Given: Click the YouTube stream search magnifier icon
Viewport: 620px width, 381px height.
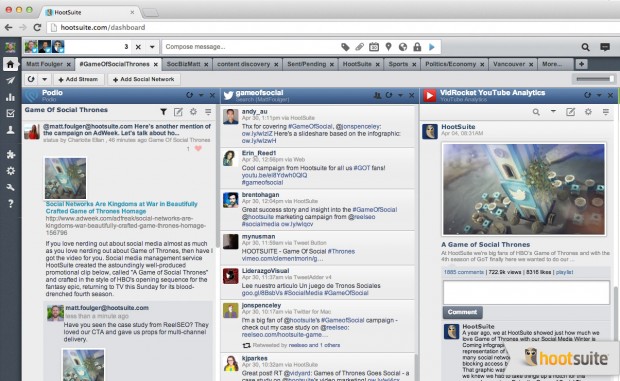Looking at the screenshot, I should point(536,112).
